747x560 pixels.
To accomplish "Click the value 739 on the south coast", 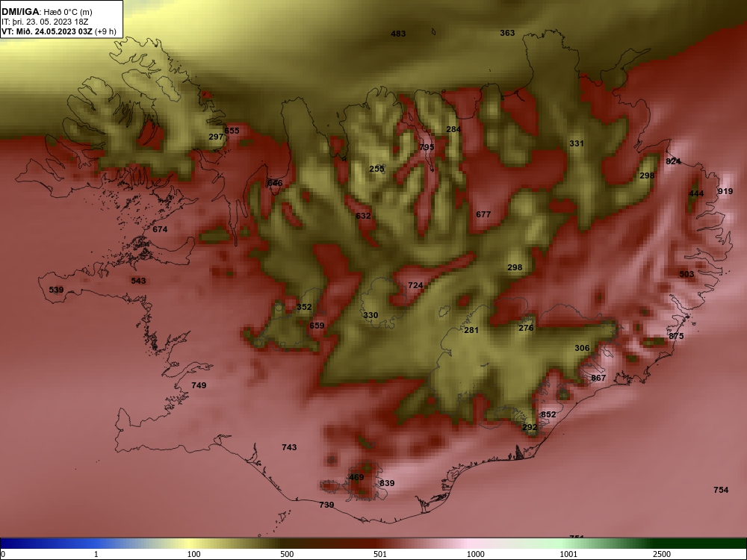I will 326,505.
